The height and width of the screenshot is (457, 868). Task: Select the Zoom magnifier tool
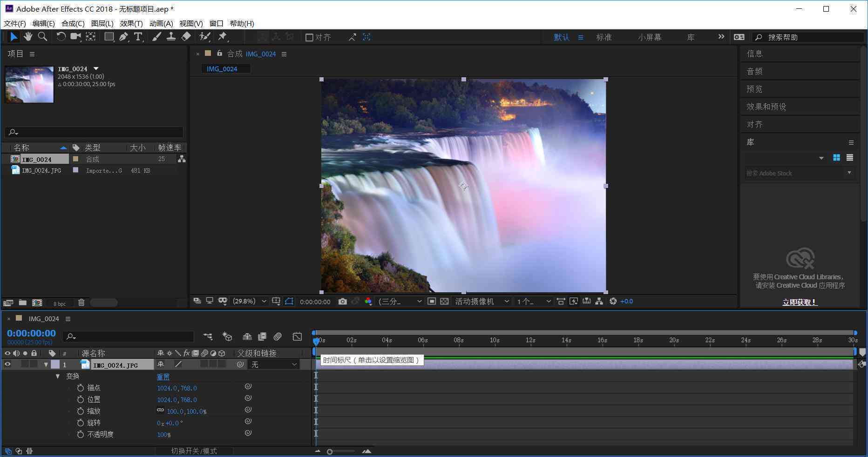(42, 37)
